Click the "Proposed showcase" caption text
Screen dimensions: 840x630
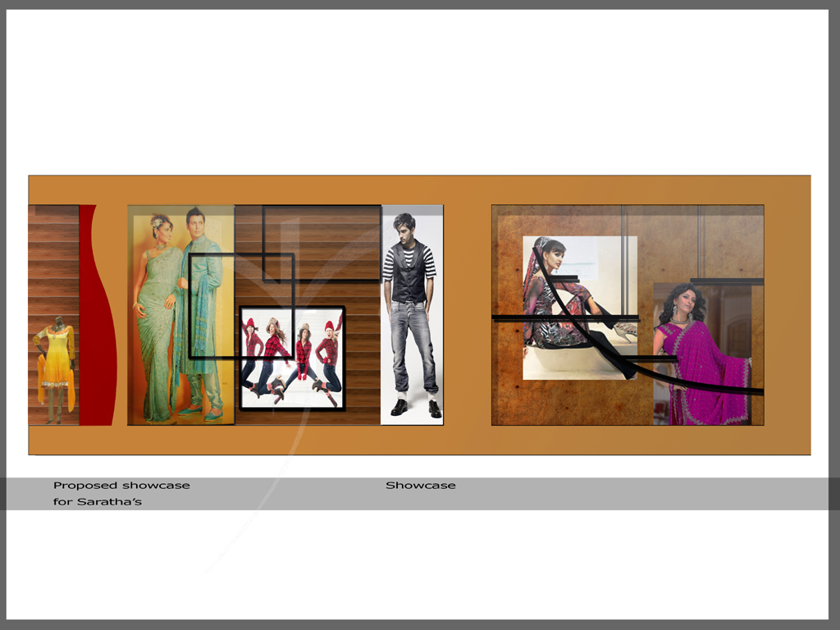[121, 486]
